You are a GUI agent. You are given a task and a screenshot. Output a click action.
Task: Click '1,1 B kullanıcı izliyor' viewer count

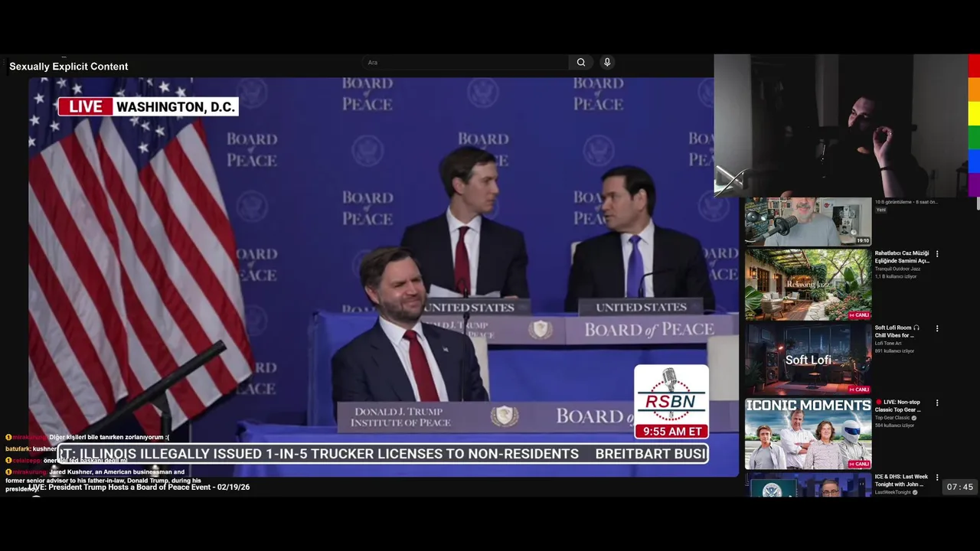pos(896,276)
